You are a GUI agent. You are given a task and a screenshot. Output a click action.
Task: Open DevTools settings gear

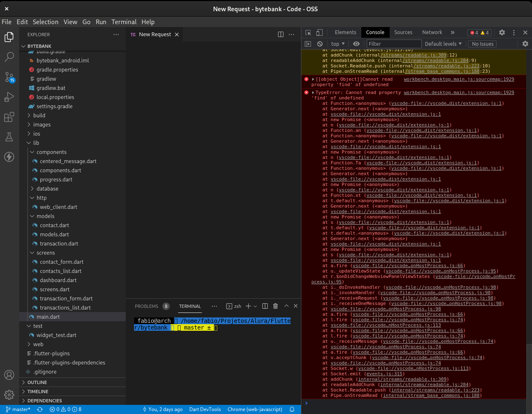502,32
